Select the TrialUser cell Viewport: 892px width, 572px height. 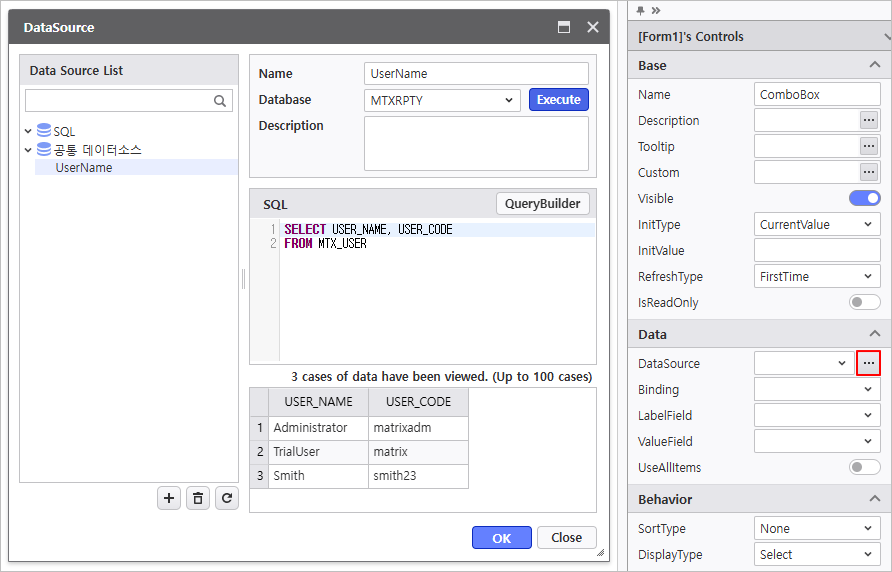[x=319, y=452]
